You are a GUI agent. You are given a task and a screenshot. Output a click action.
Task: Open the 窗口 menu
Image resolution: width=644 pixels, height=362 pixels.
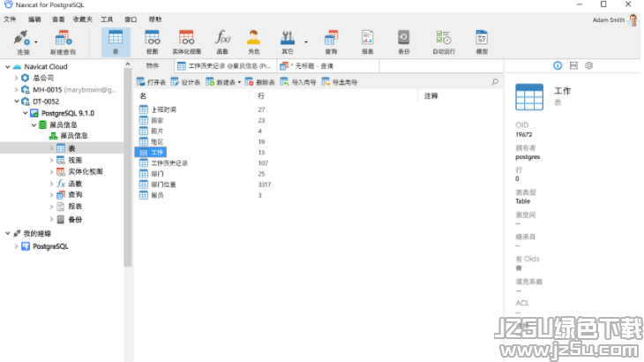131,19
